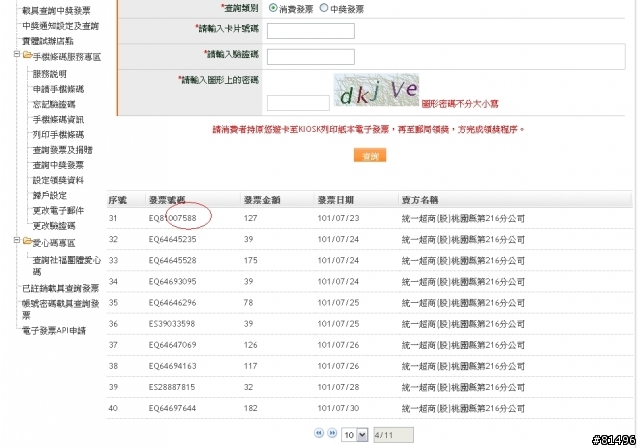Open 載具查詢中獎發票 in sidebar
This screenshot has width=640, height=448.
click(x=56, y=11)
